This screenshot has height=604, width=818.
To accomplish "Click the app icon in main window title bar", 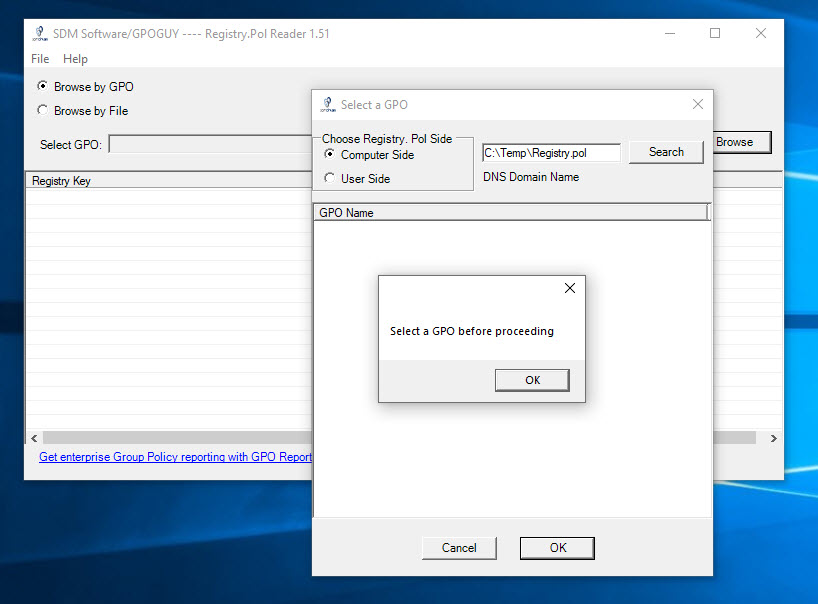I will click(x=40, y=34).
